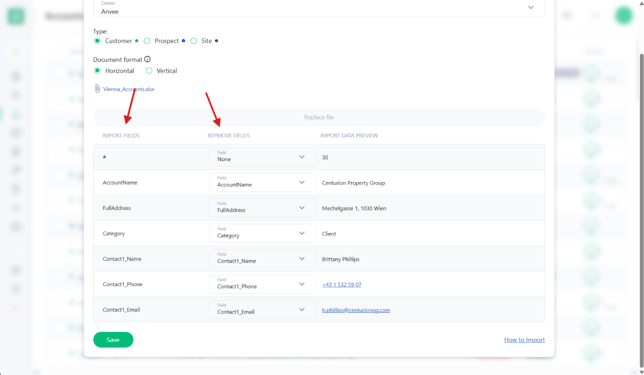Select the Prospect type radio button
Viewport: 644px width, 375px height.
click(x=147, y=41)
